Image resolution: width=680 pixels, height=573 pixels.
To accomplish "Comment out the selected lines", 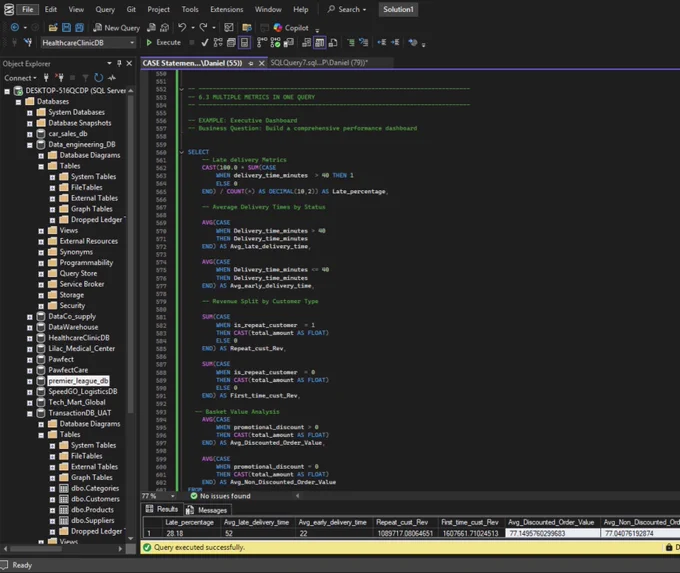I will coord(351,43).
